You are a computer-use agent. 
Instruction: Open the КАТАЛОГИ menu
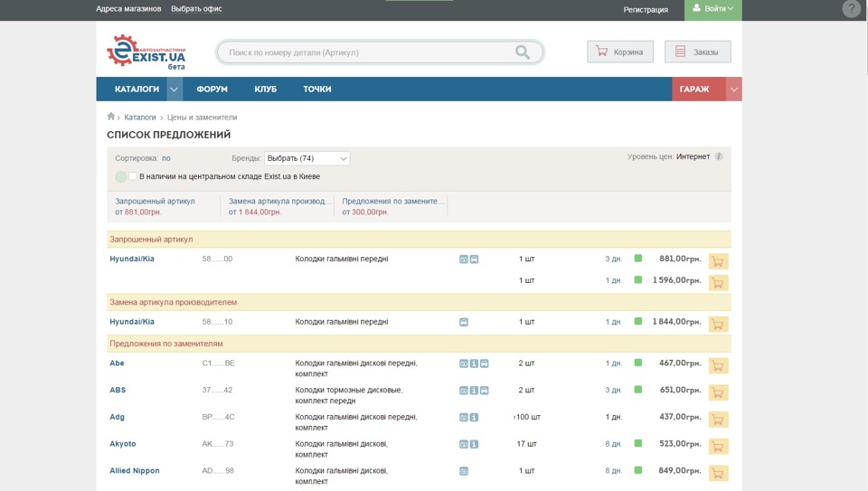(137, 90)
